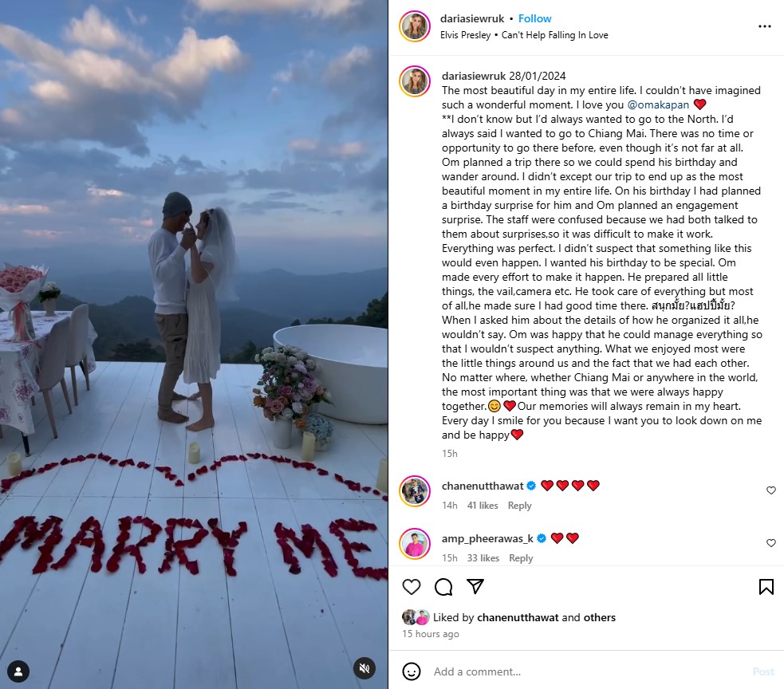Viewport: 784px width, 689px height.
Task: Follow dariasiewruk
Action: pos(534,18)
